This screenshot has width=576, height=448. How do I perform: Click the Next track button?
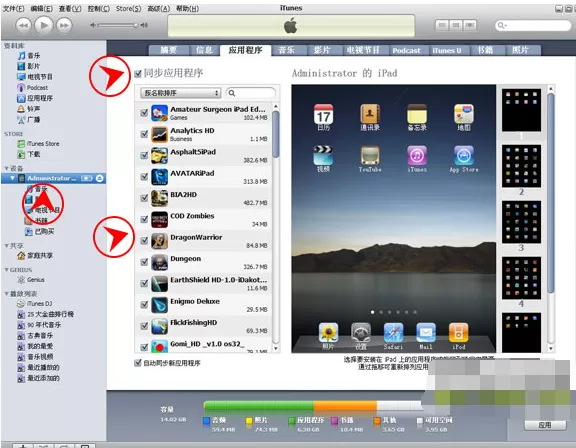pos(64,25)
